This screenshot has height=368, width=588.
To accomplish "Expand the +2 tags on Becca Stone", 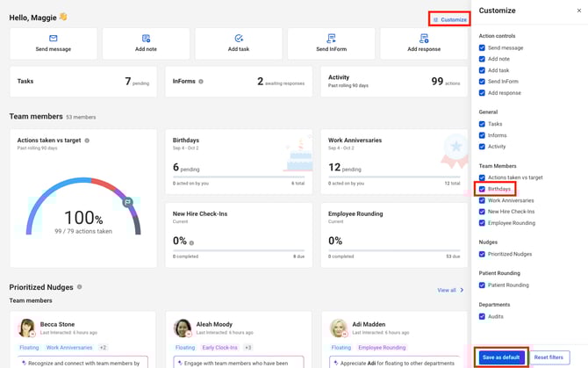I will pos(102,348).
